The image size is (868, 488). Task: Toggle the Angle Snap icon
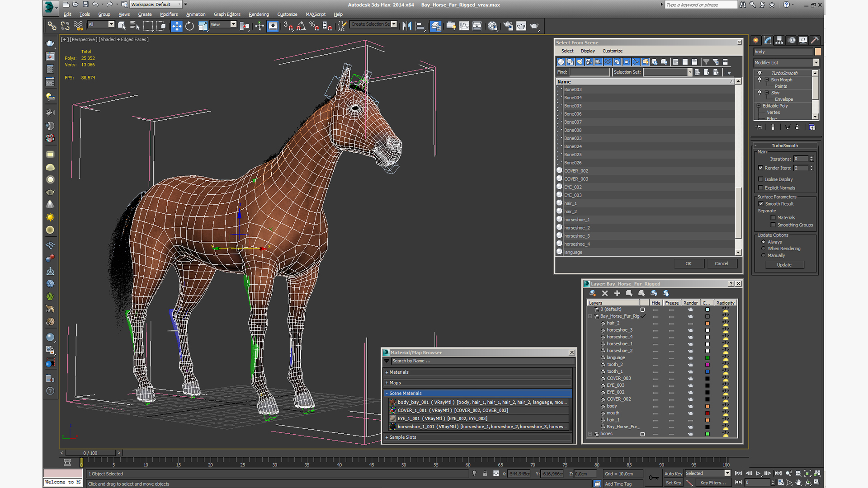pos(301,26)
